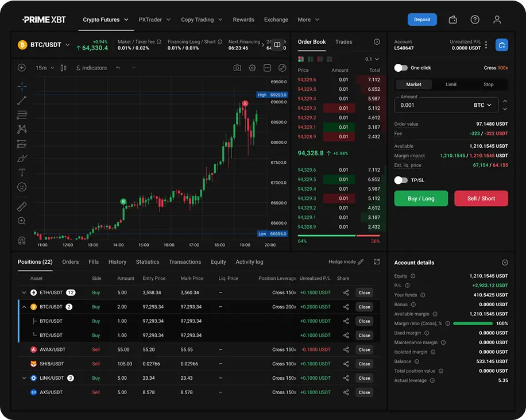Select the Fibonacci lines tool
526x420 pixels.
22,115
